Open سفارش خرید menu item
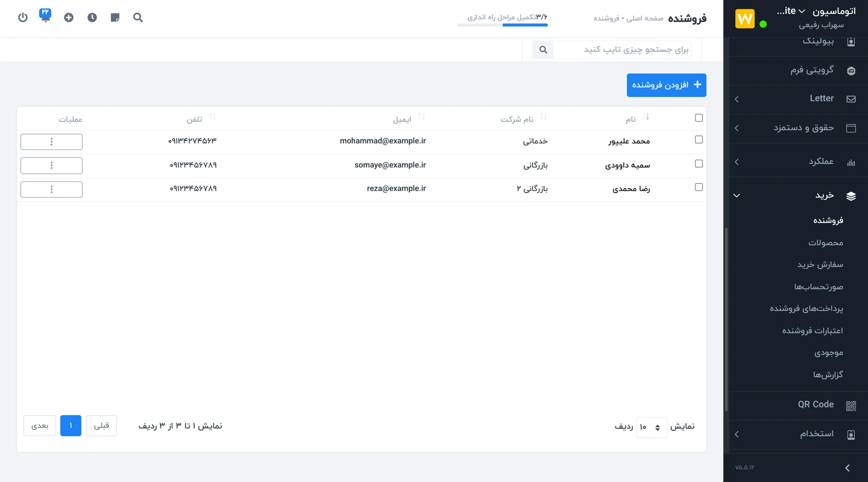868x482 pixels. pyautogui.click(x=820, y=264)
